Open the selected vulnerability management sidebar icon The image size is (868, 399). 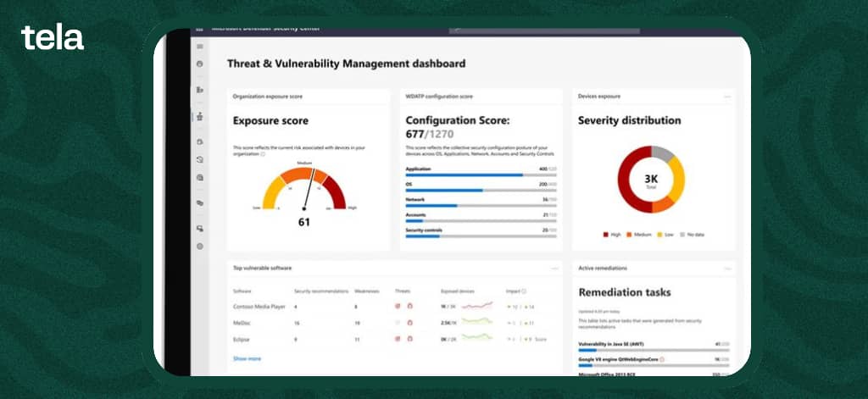(x=200, y=116)
